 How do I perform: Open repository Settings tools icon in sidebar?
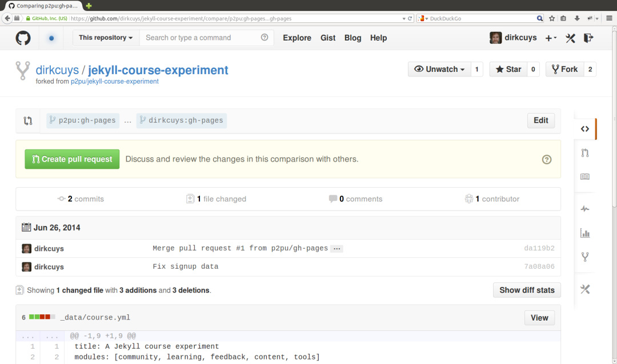585,289
